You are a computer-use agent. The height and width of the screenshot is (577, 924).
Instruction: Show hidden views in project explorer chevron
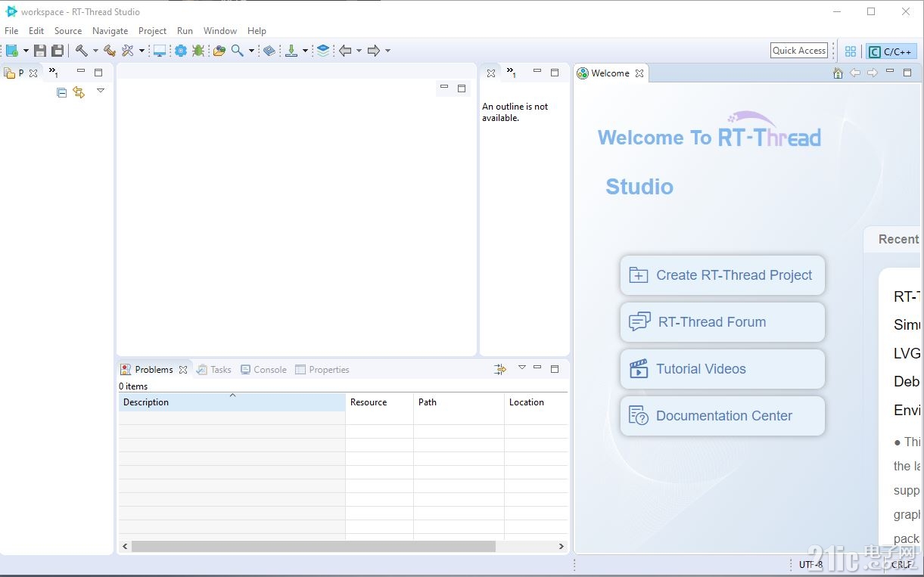point(53,73)
